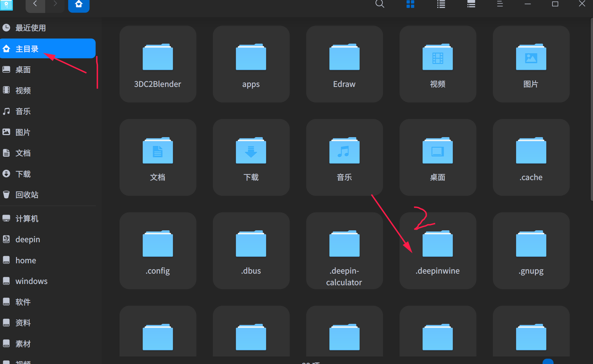
Task: Switch to detail view mode
Action: click(x=471, y=4)
